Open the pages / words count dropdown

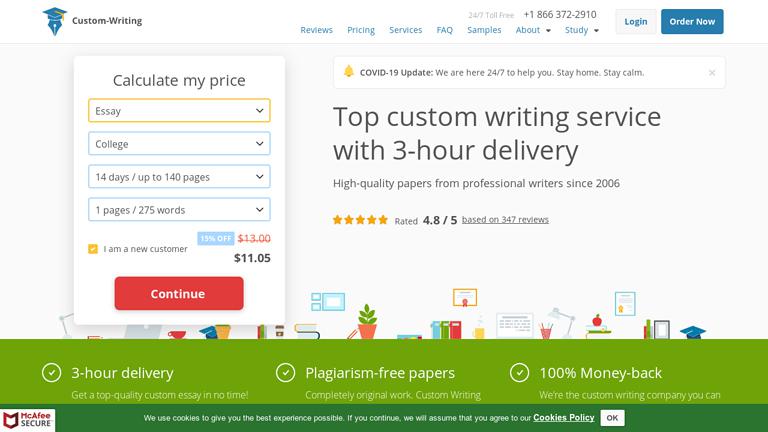179,210
